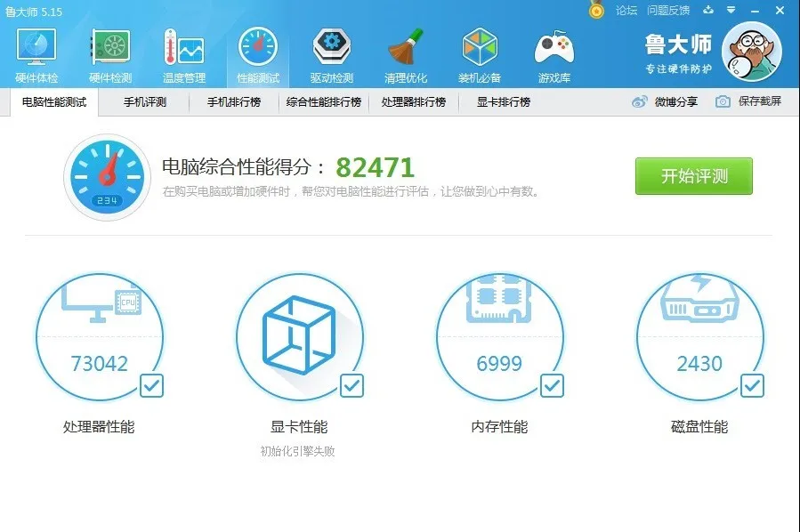Viewport: 800px width, 532px height.
Task: Click the overall score 82471
Action: 375,167
